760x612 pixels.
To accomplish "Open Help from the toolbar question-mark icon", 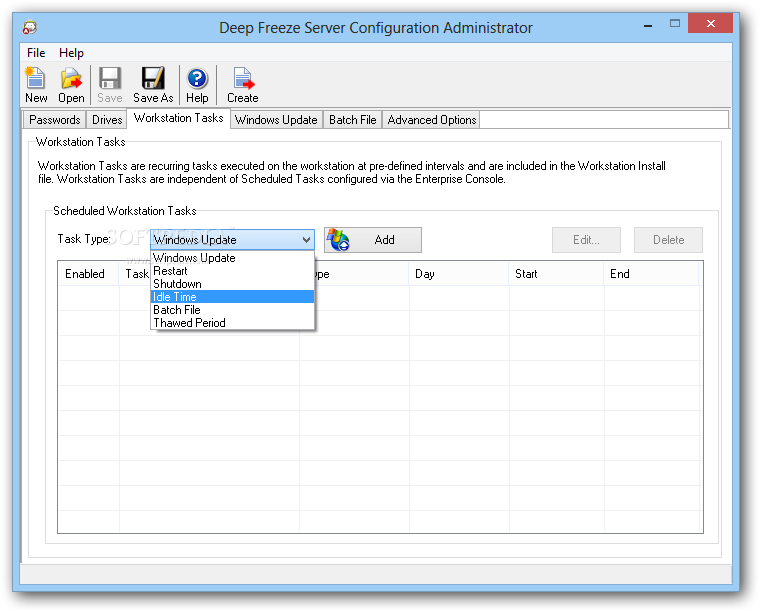I will [197, 85].
